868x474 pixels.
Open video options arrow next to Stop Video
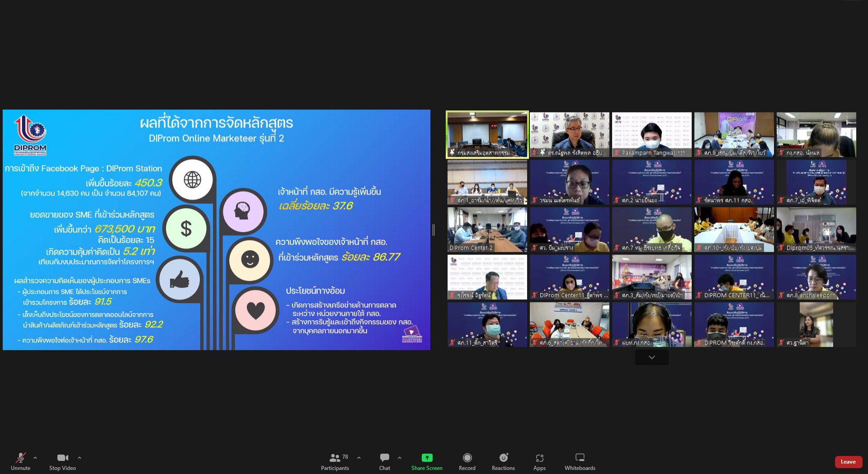(80, 458)
